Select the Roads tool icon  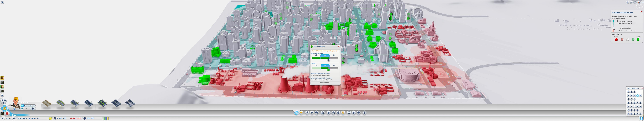point(296,113)
